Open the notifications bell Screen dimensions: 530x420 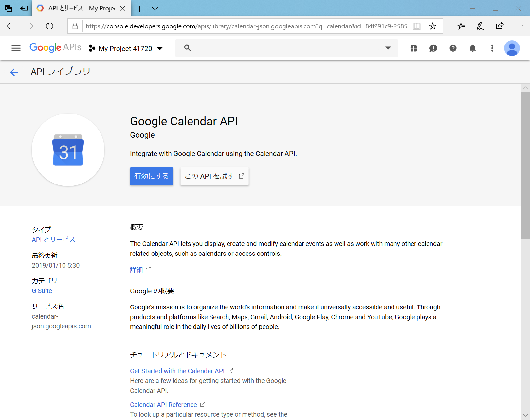click(x=473, y=48)
